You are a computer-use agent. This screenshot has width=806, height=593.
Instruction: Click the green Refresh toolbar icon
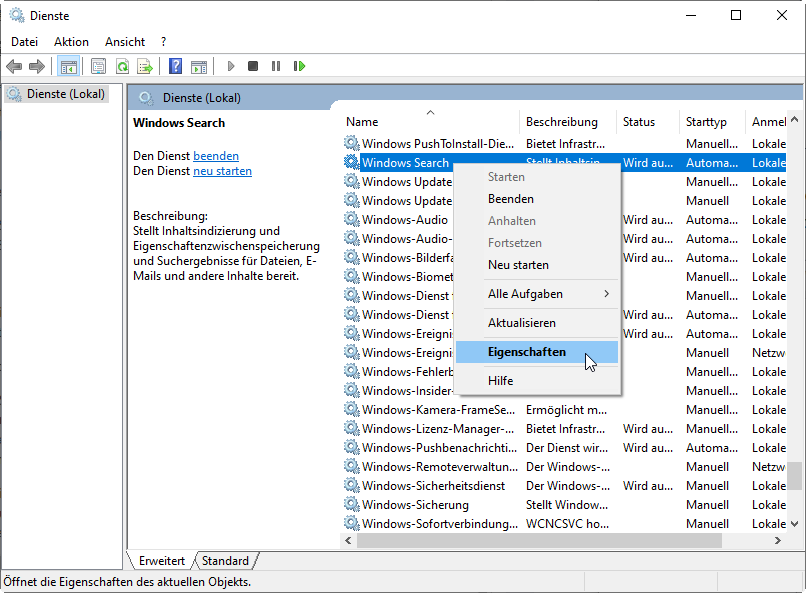(x=121, y=66)
